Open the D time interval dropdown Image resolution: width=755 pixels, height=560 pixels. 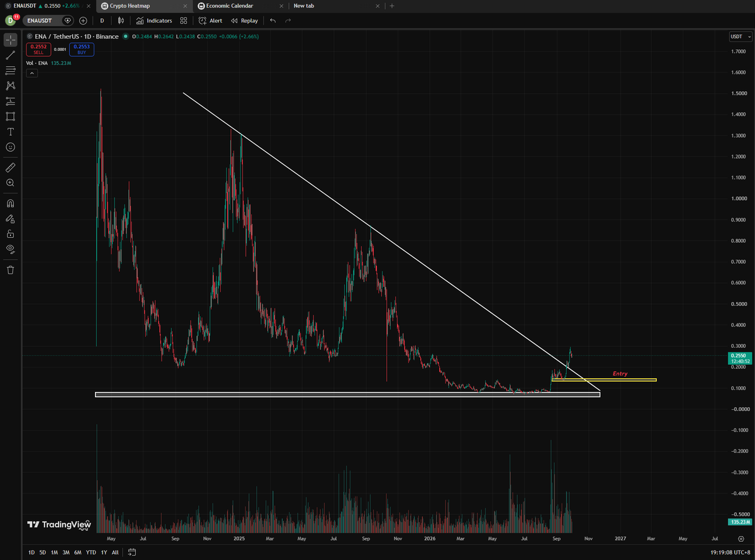tap(102, 21)
